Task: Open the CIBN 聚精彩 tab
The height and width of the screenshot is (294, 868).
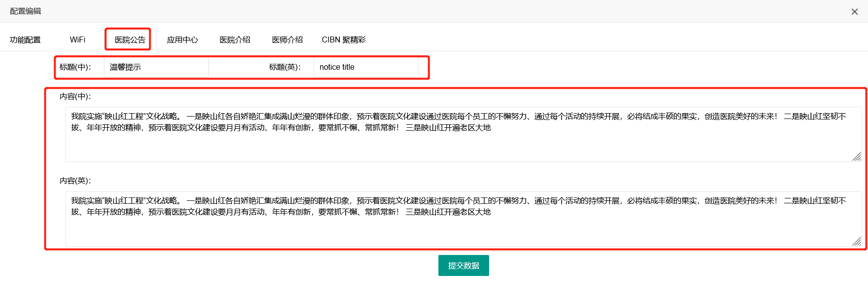Action: (x=343, y=40)
